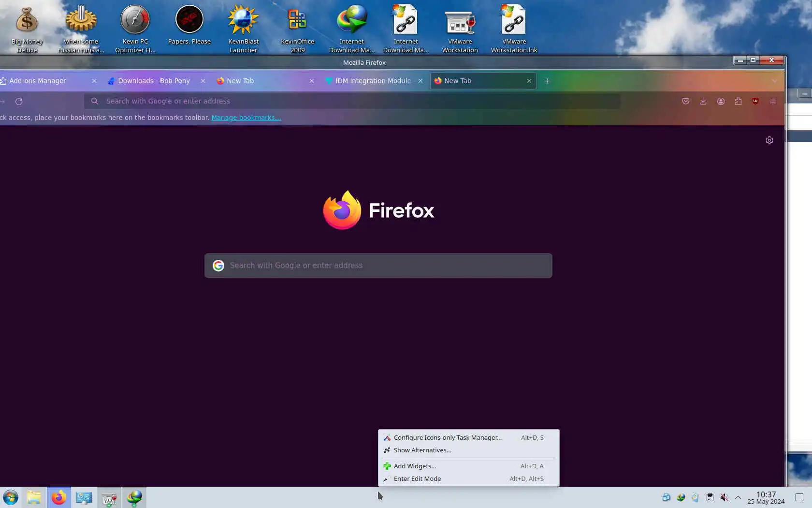Expand the hidden system tray icons arrow

click(x=738, y=497)
